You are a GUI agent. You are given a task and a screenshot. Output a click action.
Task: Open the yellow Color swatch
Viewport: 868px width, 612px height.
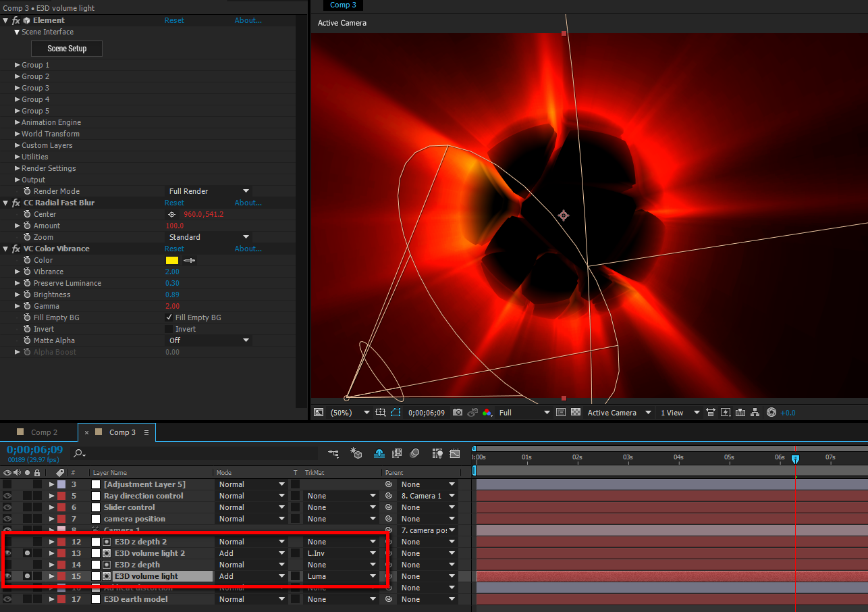pos(172,260)
